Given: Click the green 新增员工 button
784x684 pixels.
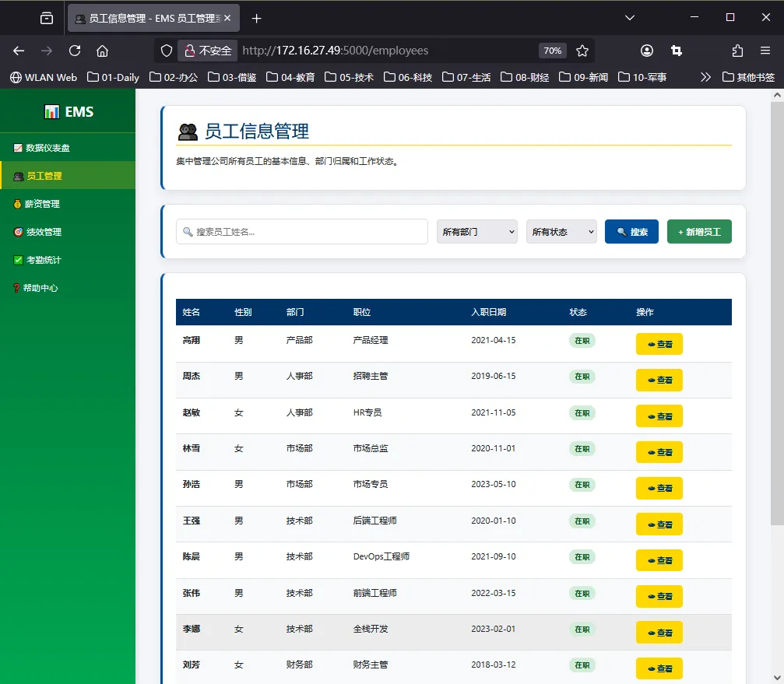Looking at the screenshot, I should (x=699, y=232).
